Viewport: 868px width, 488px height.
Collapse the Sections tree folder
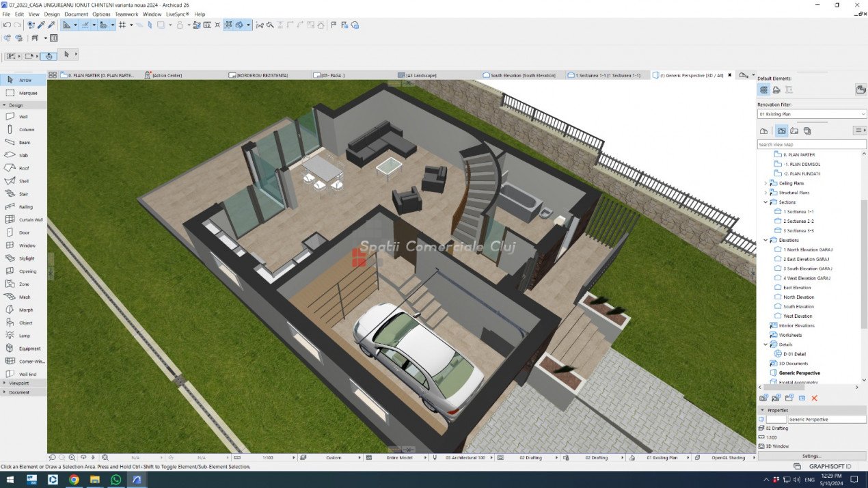tap(765, 202)
